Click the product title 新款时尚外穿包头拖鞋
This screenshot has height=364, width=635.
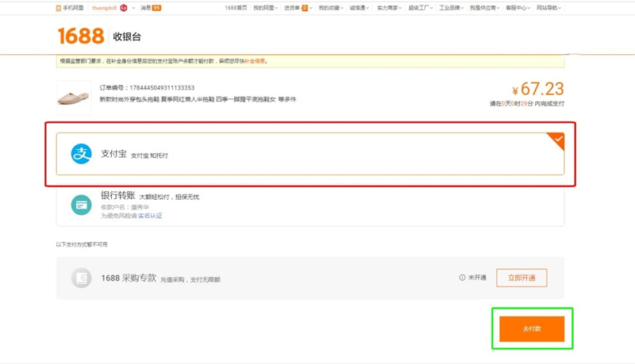198,99
